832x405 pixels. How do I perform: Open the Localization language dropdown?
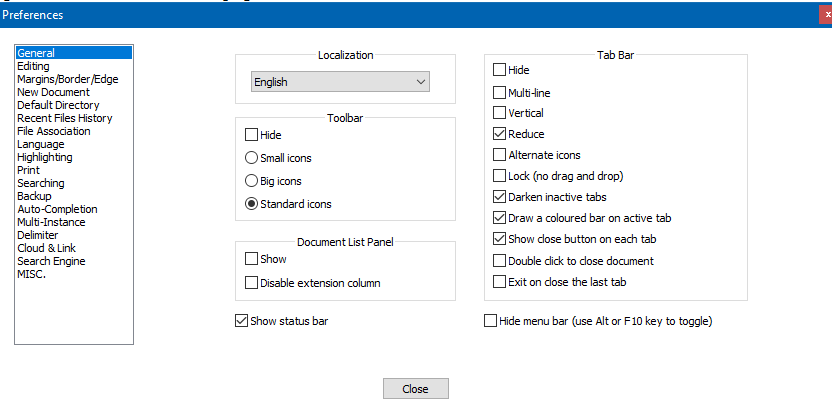point(340,82)
